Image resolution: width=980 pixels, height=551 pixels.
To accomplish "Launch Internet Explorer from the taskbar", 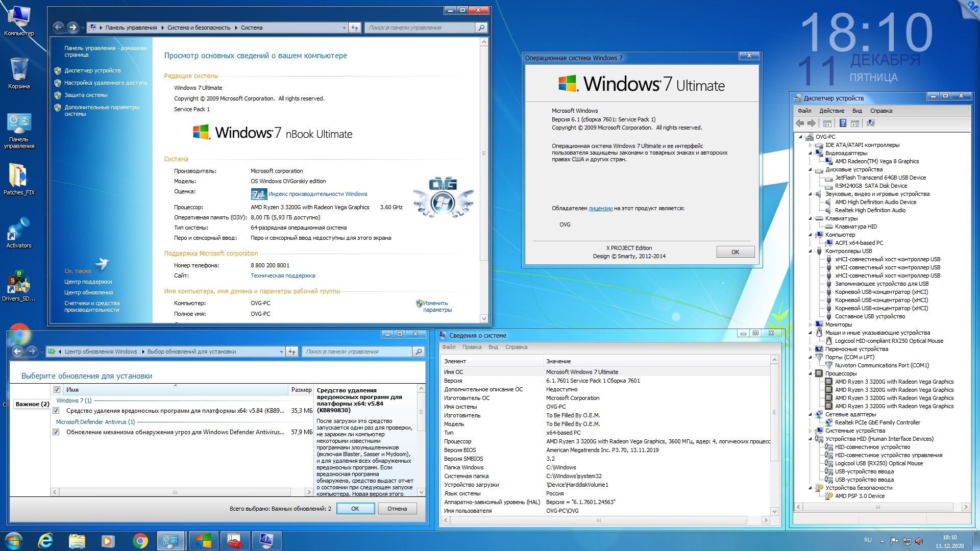I will 45,541.
